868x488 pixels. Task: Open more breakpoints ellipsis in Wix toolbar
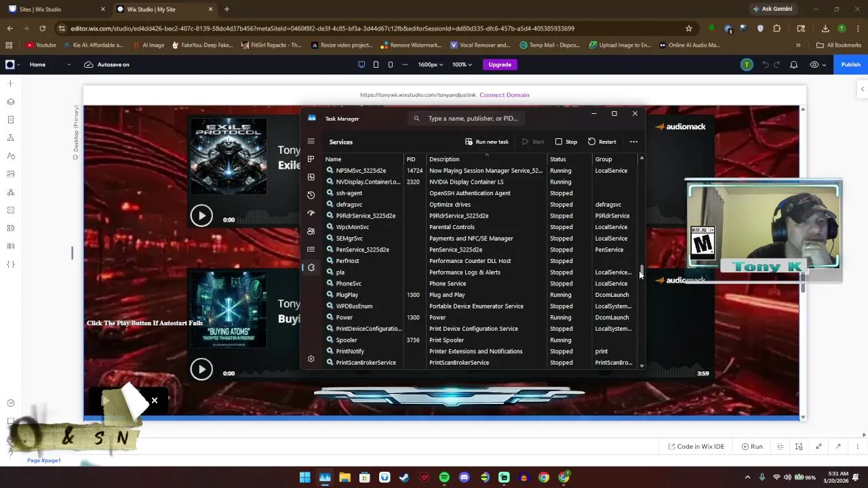click(x=406, y=64)
